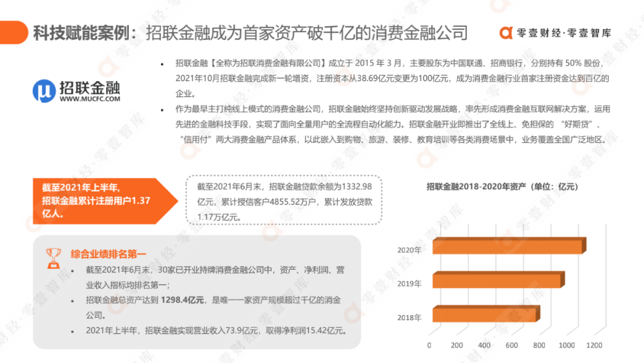
Task: Click the slide title 科技赋能案例
Action: tap(81, 33)
